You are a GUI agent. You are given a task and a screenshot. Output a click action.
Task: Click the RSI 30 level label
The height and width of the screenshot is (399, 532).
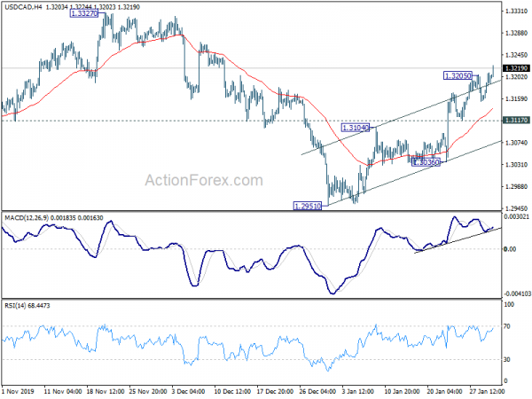507,360
